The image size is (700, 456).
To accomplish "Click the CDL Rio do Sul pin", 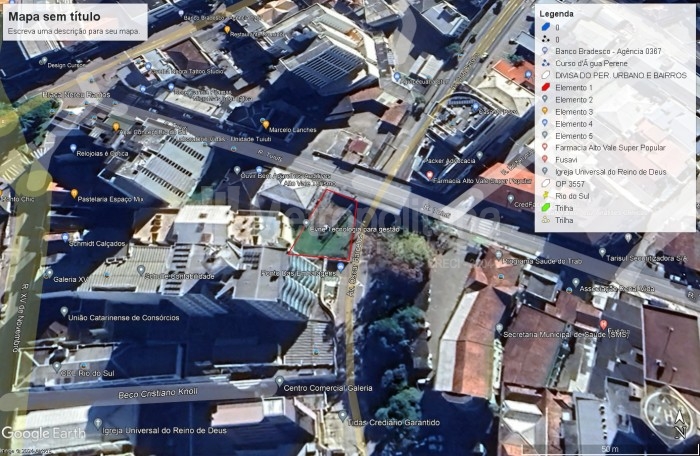I will tap(56, 367).
